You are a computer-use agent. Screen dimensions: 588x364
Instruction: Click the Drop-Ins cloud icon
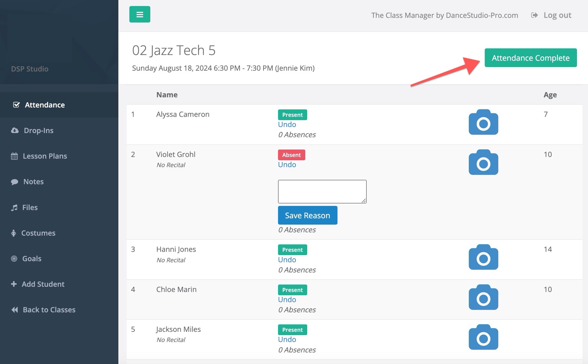pyautogui.click(x=15, y=130)
